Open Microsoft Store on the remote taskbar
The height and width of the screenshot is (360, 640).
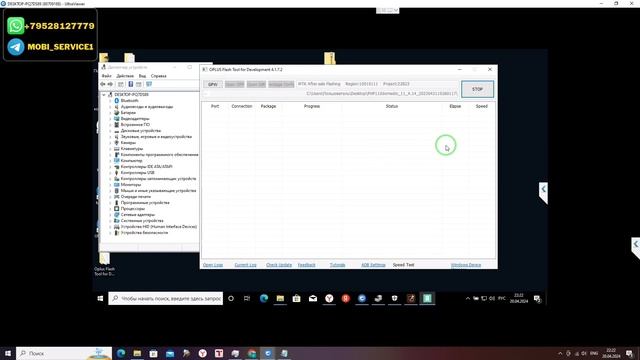click(x=296, y=298)
